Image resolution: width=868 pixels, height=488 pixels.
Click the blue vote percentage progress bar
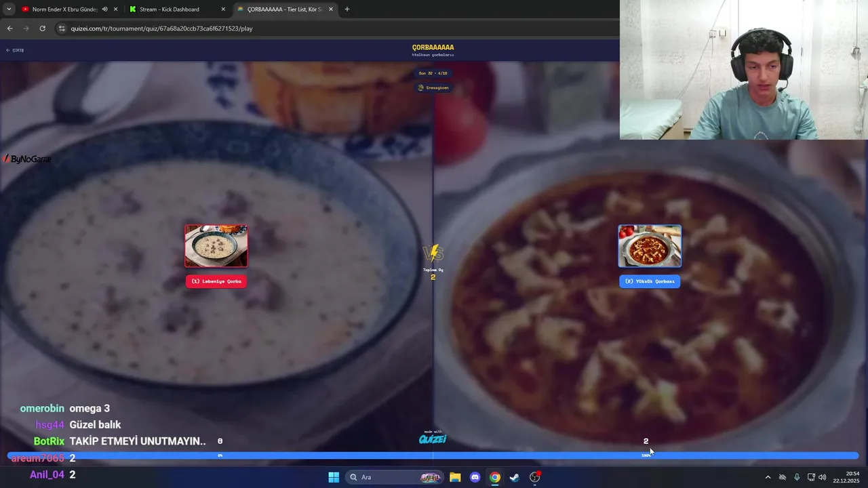(433, 456)
